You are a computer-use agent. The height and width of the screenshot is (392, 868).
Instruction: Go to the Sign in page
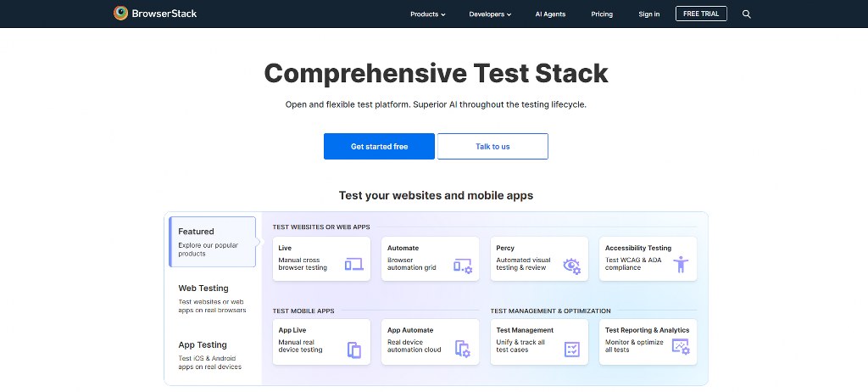(x=648, y=14)
